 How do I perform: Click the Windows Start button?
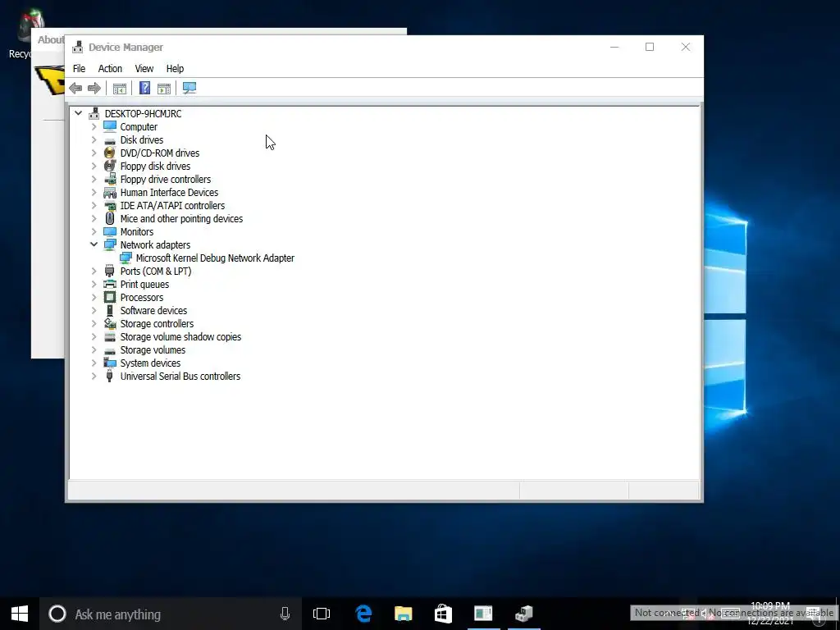(20, 614)
